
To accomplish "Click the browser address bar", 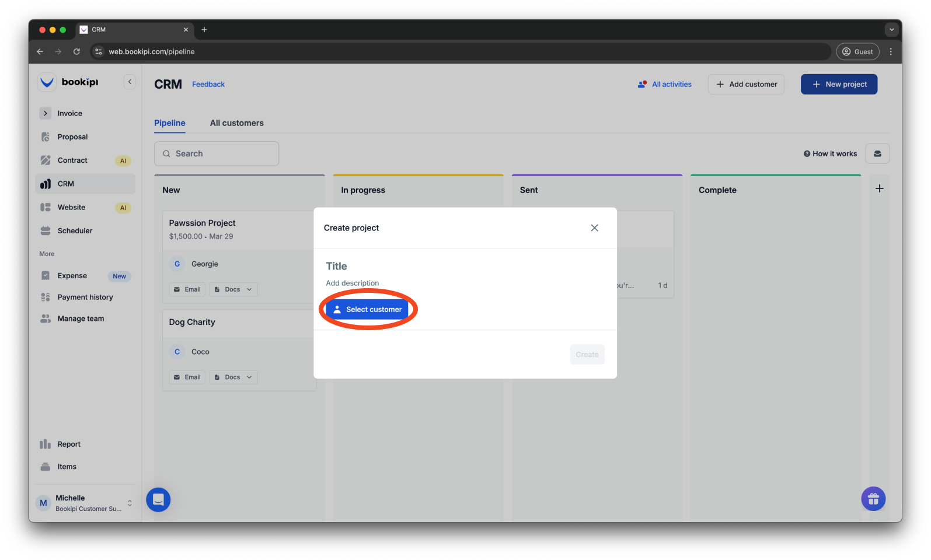I will coord(461,52).
